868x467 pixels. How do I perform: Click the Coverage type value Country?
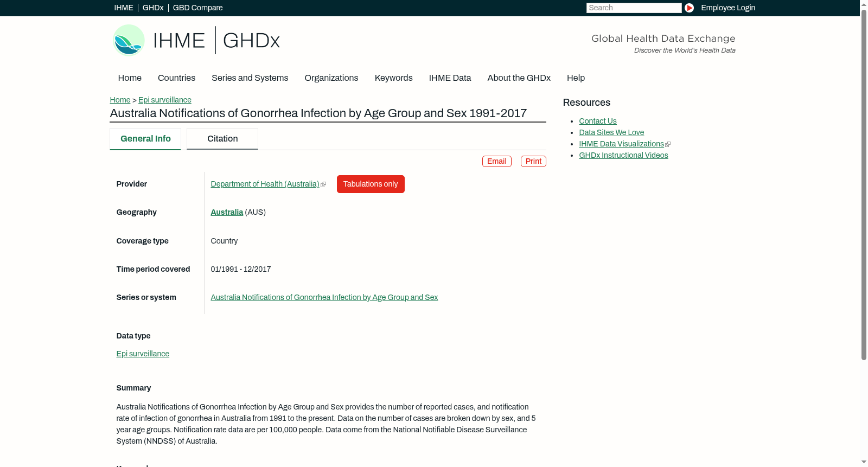pos(224,241)
